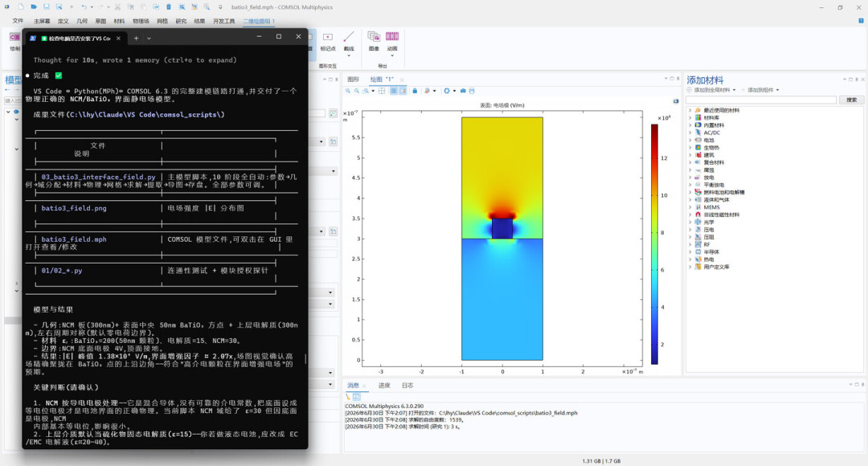Click the Undo arrow in COMSOL toolbar

click(84, 6)
